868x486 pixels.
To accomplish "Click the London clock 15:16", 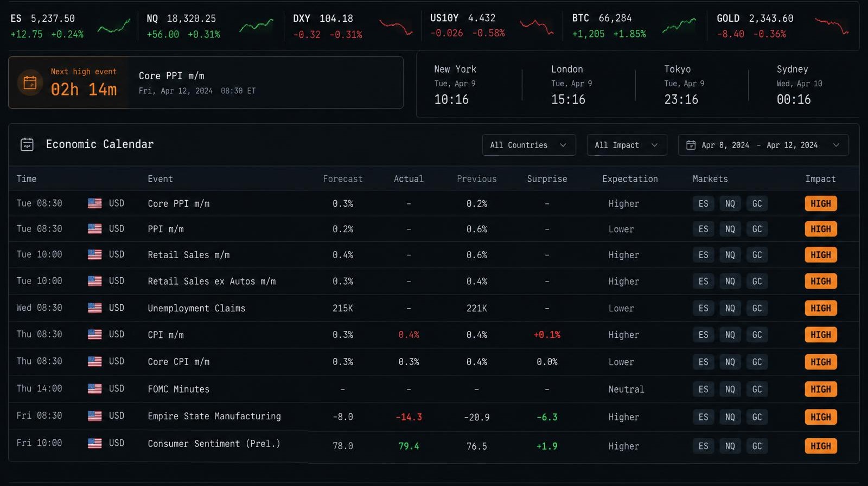I will (568, 99).
